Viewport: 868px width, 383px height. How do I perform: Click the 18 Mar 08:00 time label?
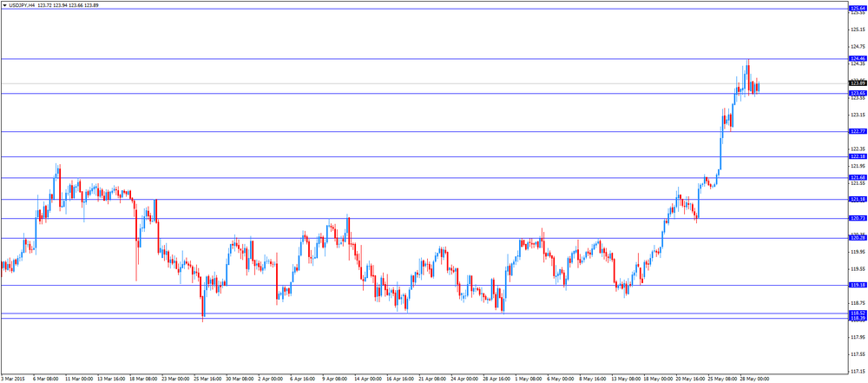coord(143,380)
